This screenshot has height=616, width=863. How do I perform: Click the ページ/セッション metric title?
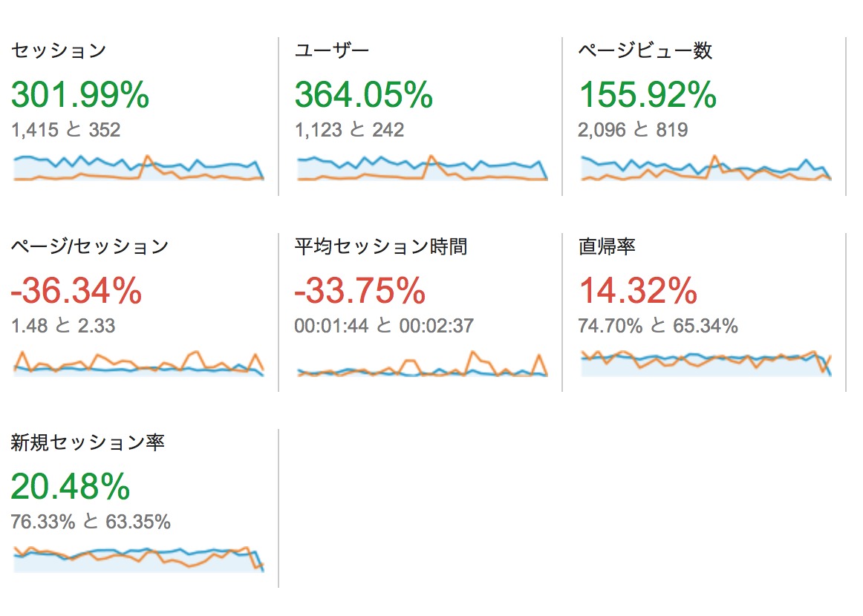click(x=90, y=246)
